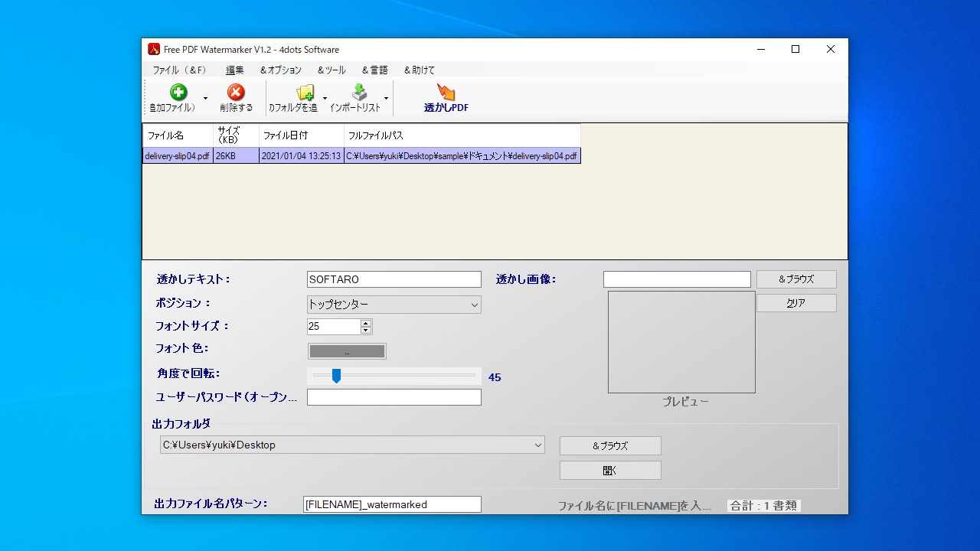Click the watermark image path field

pyautogui.click(x=677, y=279)
